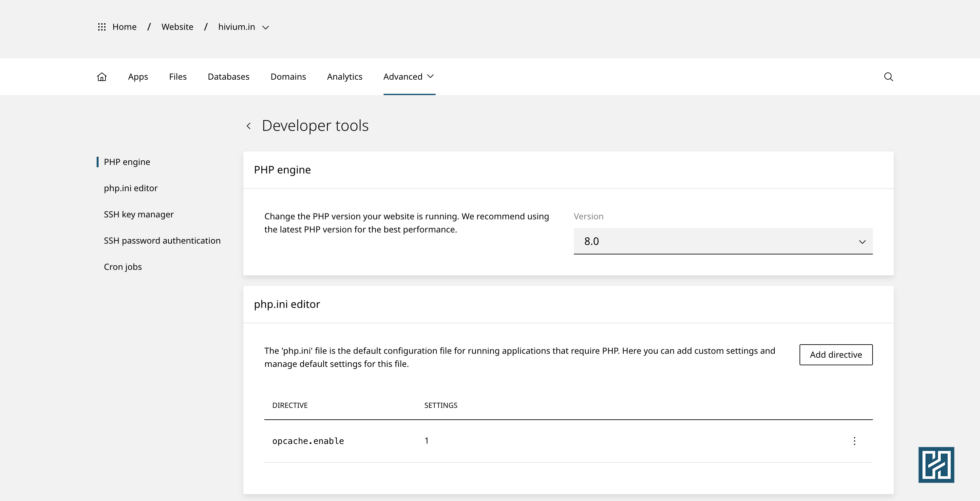980x501 pixels.
Task: Go to the Databases tab
Action: click(228, 76)
